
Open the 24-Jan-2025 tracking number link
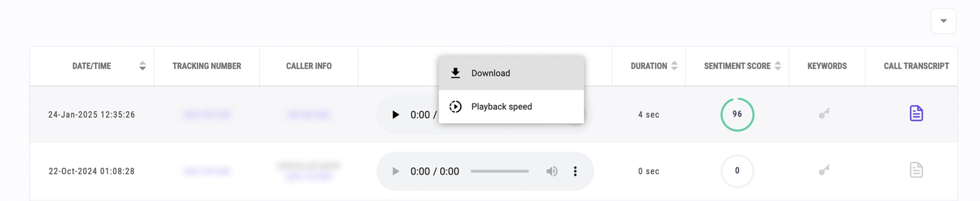tap(207, 114)
